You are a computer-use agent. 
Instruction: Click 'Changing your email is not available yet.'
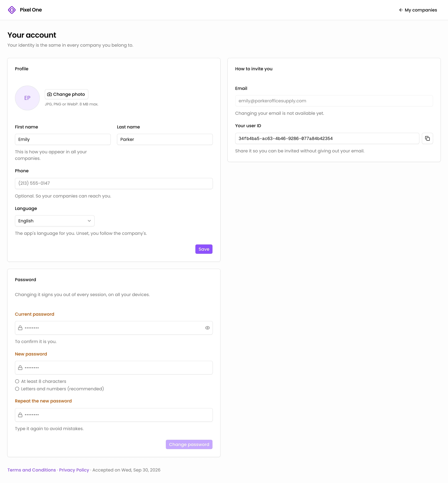[x=280, y=113]
